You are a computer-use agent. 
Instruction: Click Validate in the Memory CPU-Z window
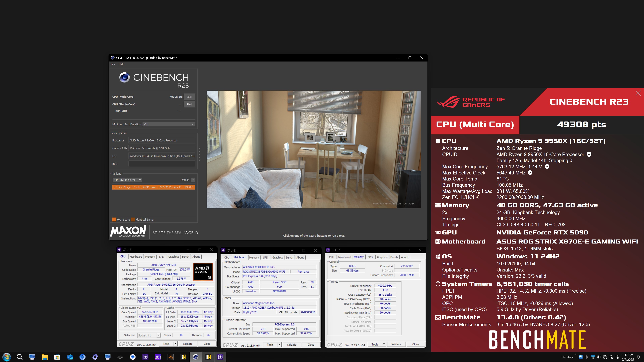(x=396, y=344)
